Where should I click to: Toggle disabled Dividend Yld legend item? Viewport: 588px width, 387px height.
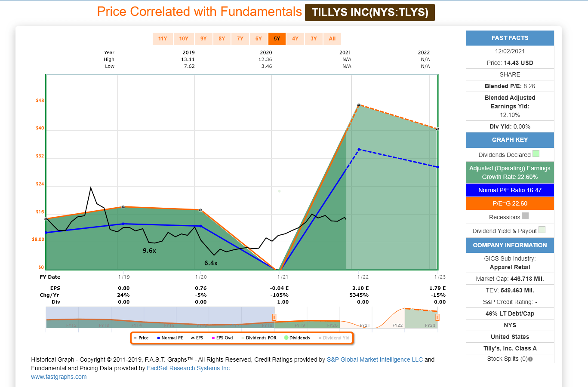point(334,338)
